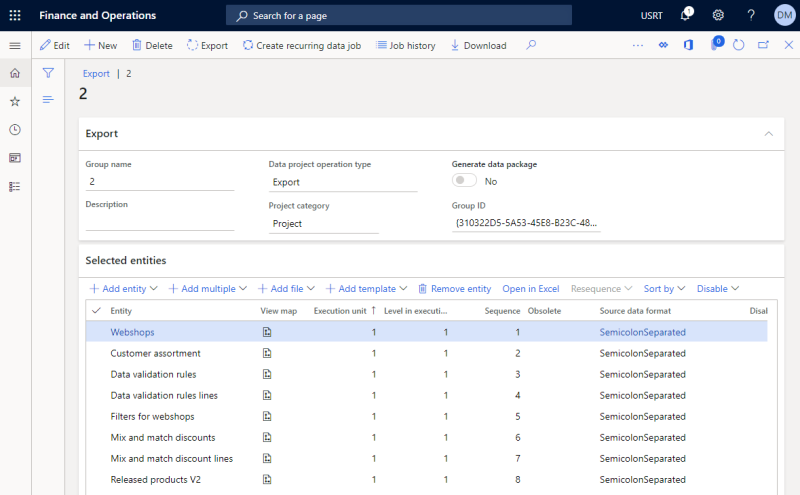
Task: Open view map for Released products V2
Action: (267, 480)
